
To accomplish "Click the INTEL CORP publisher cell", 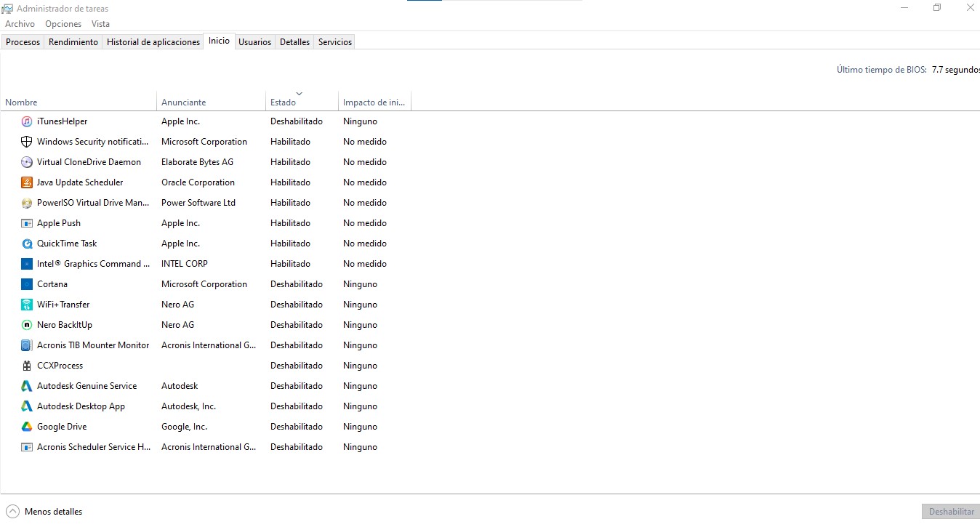I will click(185, 264).
